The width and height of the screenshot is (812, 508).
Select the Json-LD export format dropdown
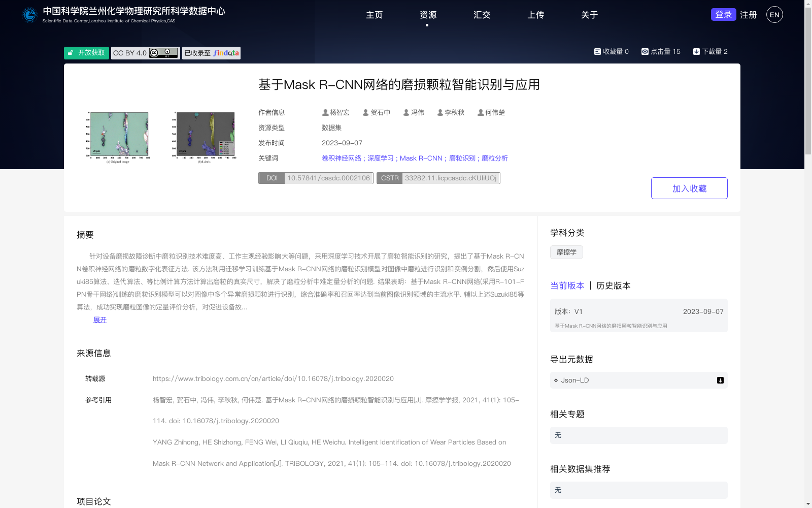pyautogui.click(x=638, y=380)
